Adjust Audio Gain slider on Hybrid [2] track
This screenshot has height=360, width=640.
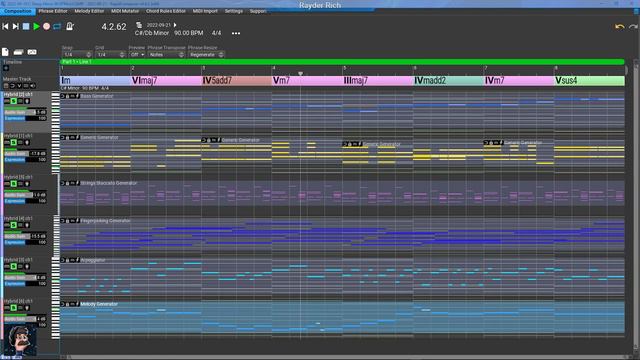25,112
